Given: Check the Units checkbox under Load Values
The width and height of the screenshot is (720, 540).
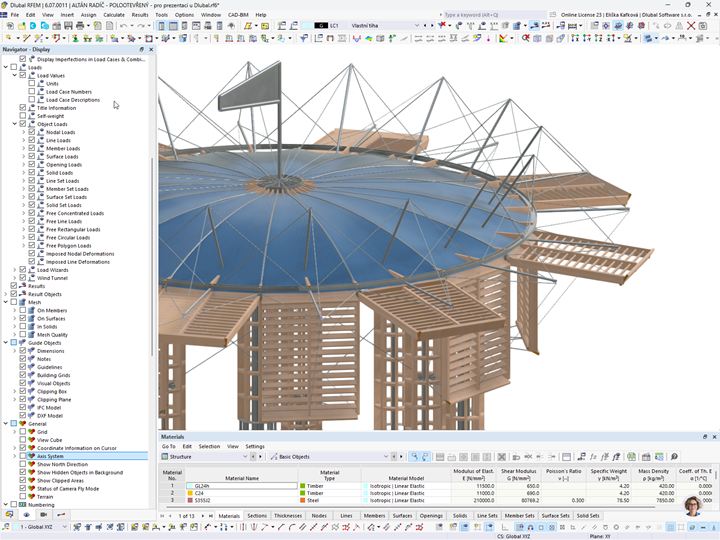Looking at the screenshot, I should [x=32, y=83].
